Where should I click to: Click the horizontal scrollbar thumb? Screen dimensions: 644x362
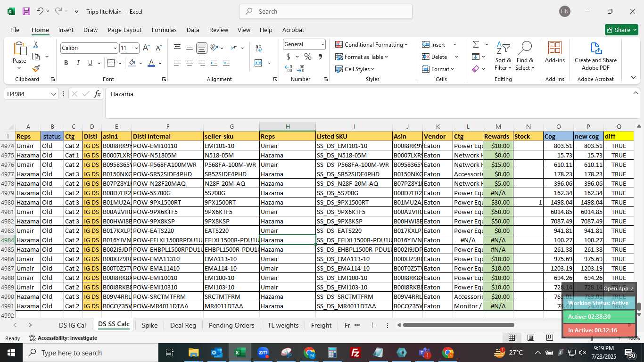click(458, 325)
